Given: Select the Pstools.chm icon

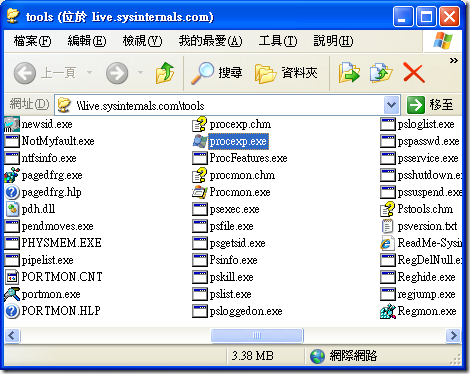Looking at the screenshot, I should point(388,209).
